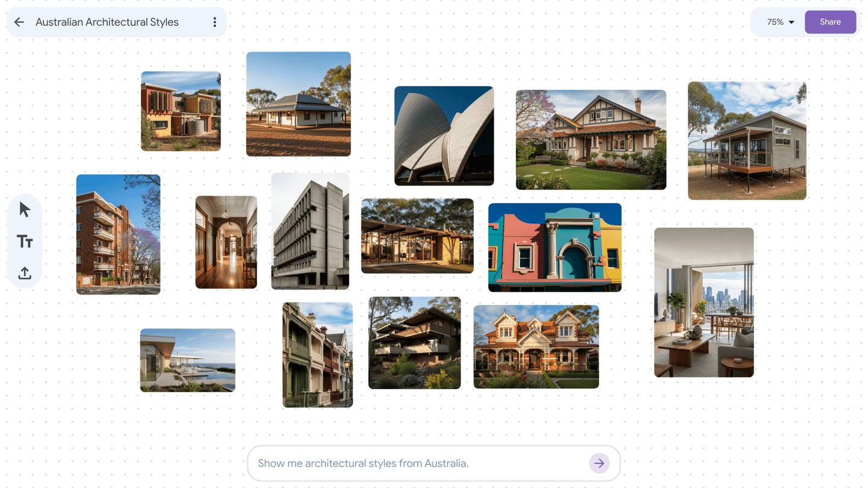This screenshot has width=868, height=488.
Task: Select the Victorian terrace houses image
Action: [318, 354]
